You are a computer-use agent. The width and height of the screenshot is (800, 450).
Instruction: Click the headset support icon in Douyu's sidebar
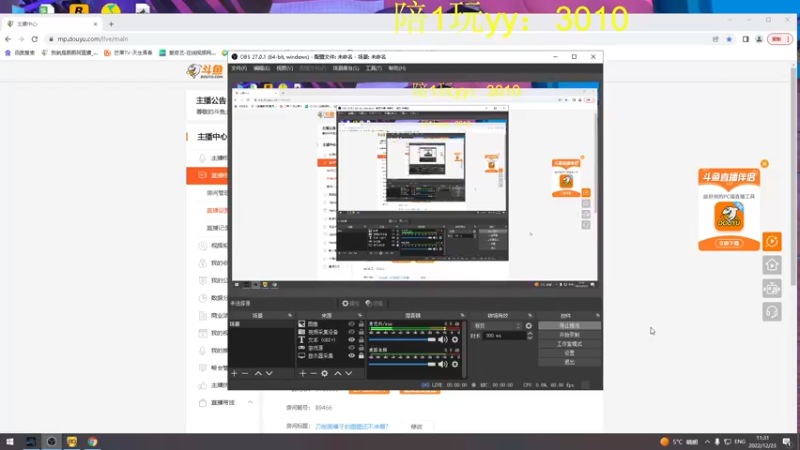(772, 312)
